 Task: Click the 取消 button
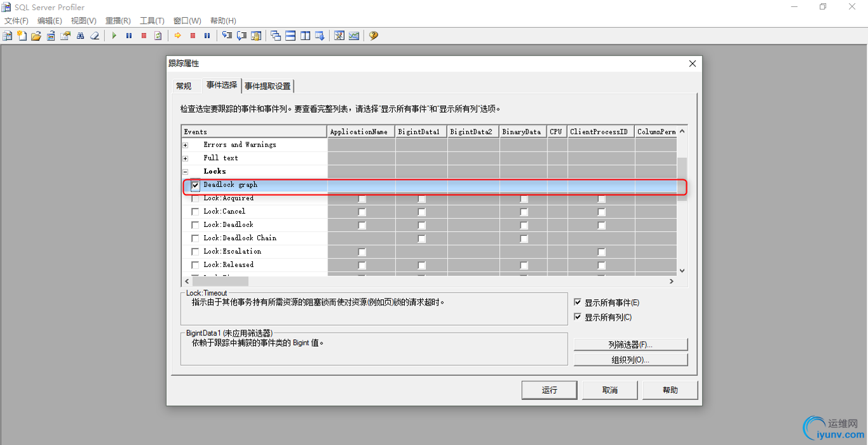(610, 390)
